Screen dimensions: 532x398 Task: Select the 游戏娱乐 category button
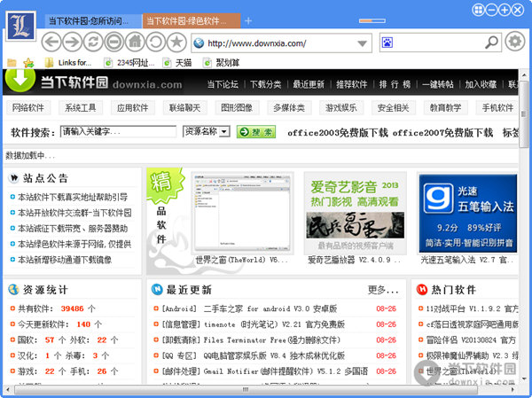click(x=341, y=108)
